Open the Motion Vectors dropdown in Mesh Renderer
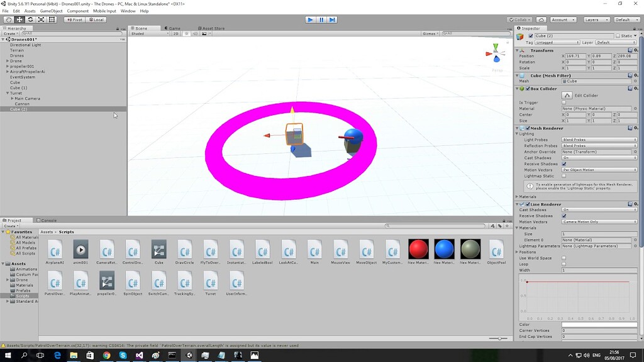 [x=597, y=170]
